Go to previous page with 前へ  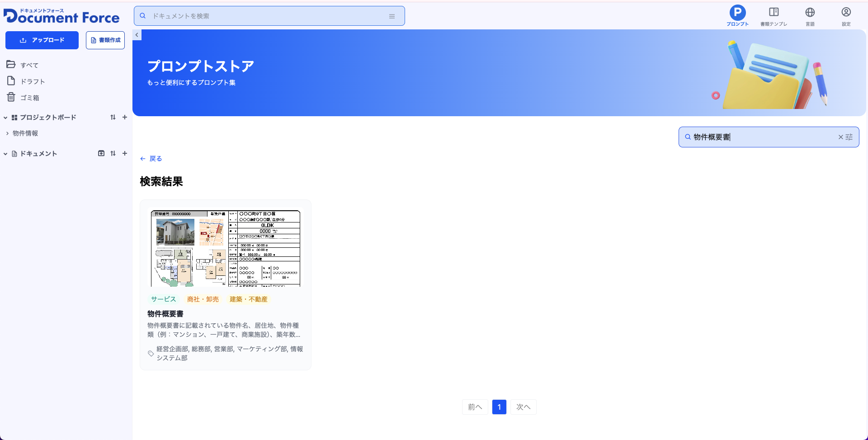click(475, 407)
